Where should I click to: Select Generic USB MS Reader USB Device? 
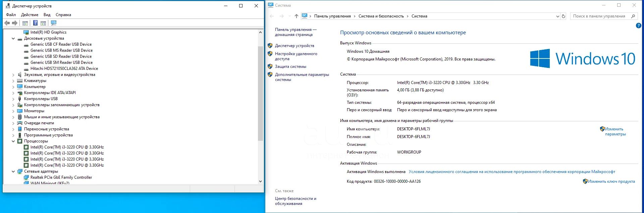(61, 50)
